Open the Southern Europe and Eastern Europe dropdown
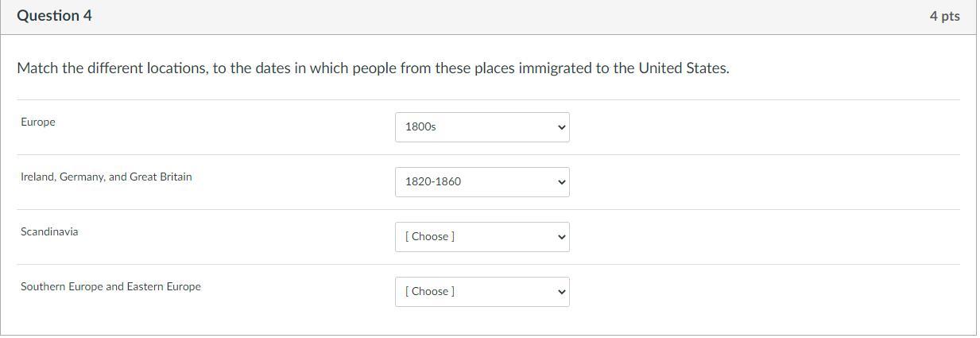 click(x=482, y=292)
